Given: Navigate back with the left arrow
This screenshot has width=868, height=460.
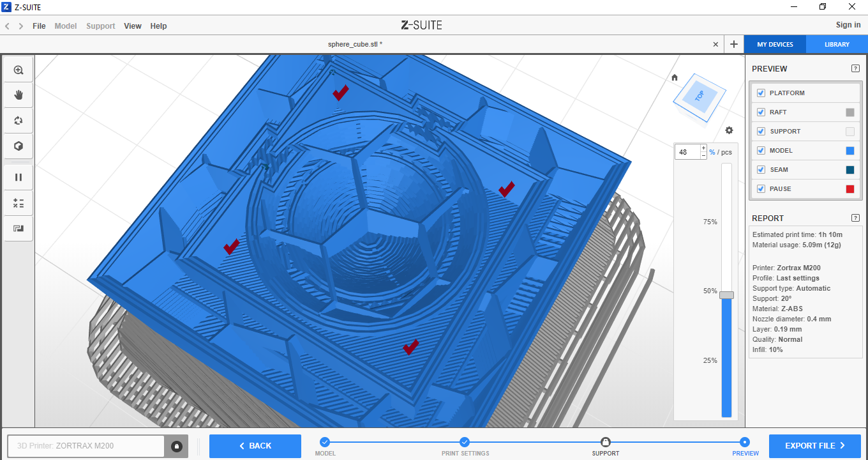Looking at the screenshot, I should (x=8, y=26).
